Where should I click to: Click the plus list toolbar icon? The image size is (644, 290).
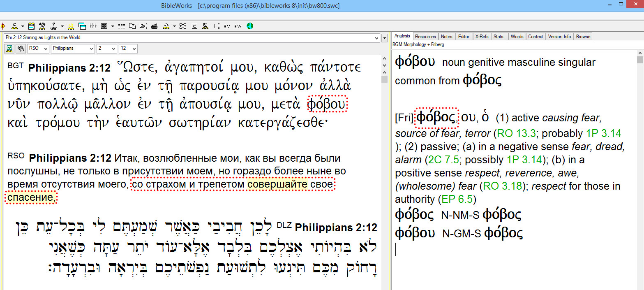pyautogui.click(x=215, y=26)
